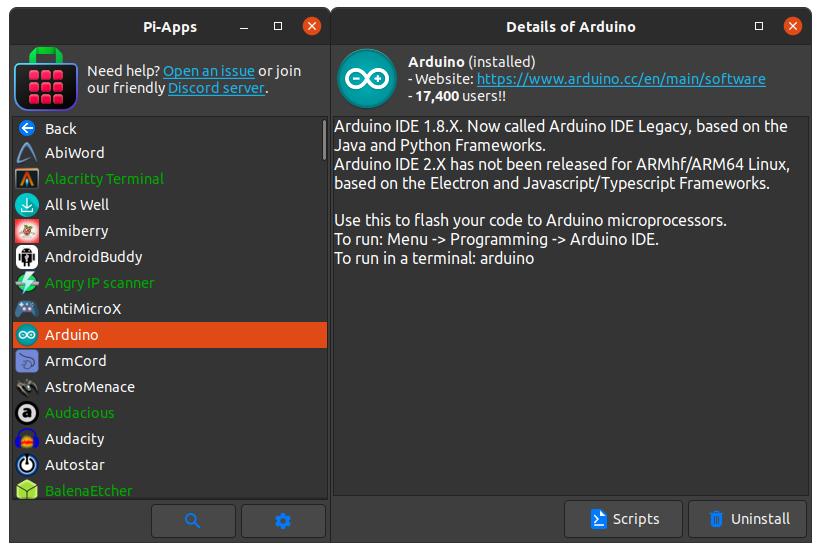
Task: Select the AbiWord app icon
Action: pos(27,153)
